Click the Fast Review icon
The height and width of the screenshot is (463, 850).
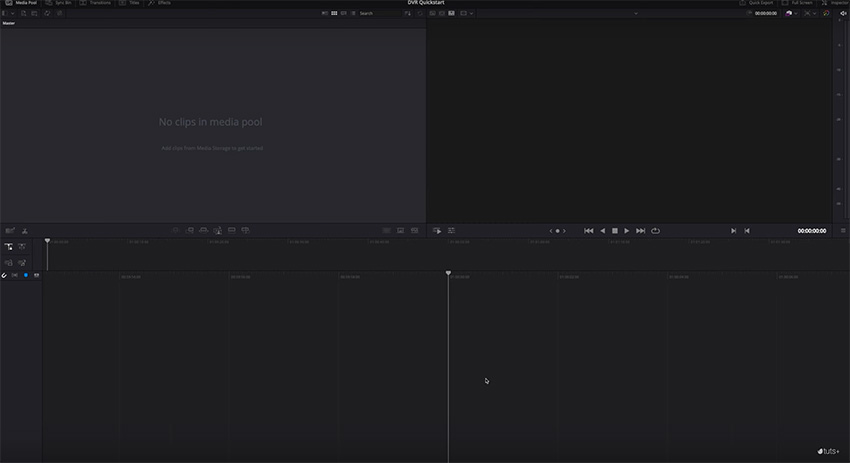[x=437, y=230]
